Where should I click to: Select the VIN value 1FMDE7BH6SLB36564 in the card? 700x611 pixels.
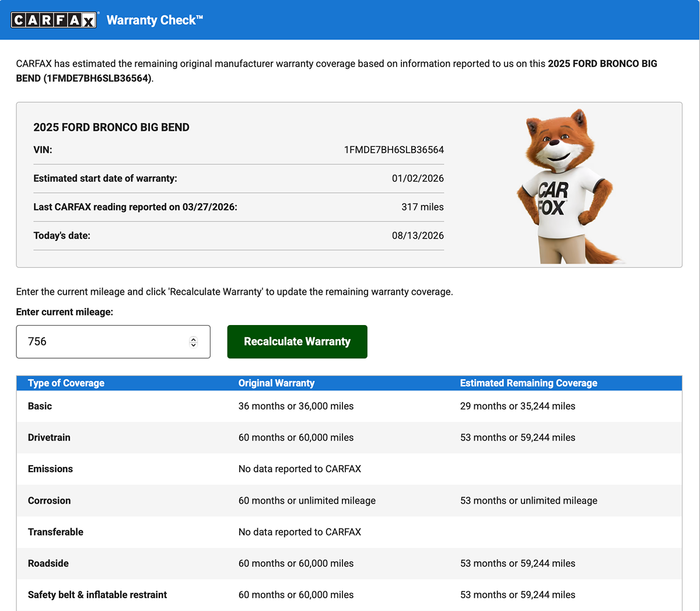click(x=394, y=150)
